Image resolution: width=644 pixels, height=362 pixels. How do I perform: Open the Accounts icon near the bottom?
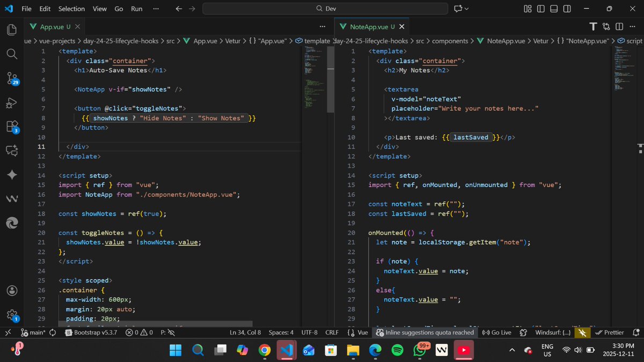(11, 290)
